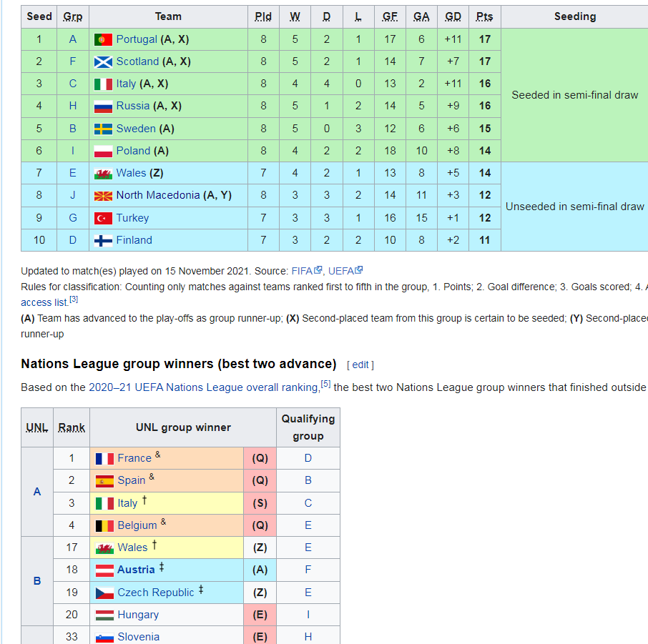Edit the Nations League group winners section
The height and width of the screenshot is (644, 648).
[x=360, y=365]
